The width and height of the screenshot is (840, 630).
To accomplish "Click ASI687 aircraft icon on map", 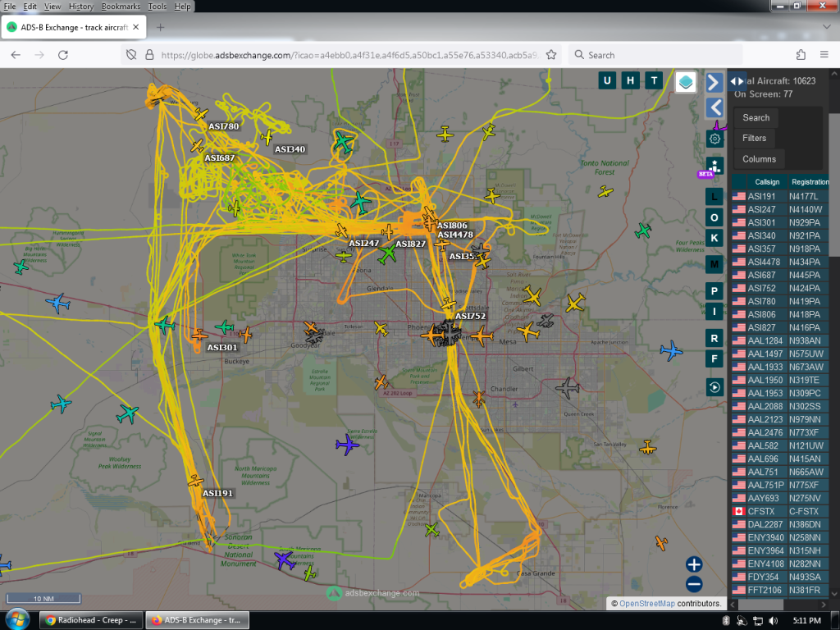I will (197, 146).
